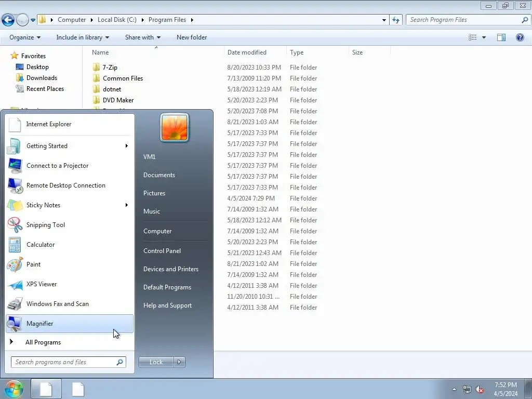Start the Snipping Tool

[x=70, y=224]
